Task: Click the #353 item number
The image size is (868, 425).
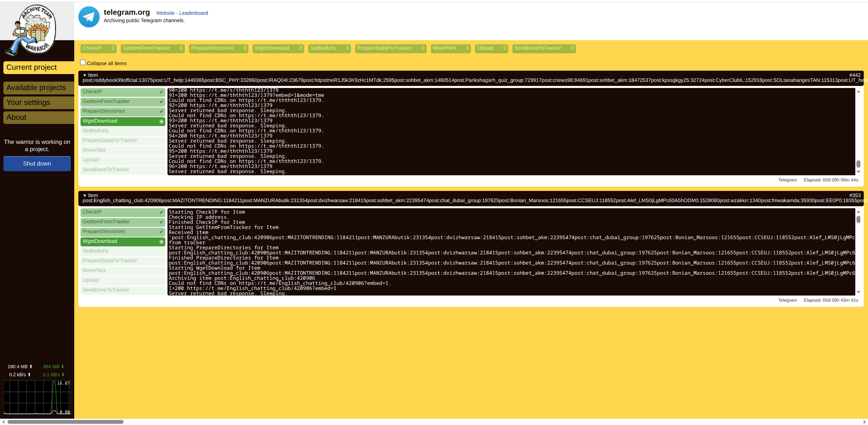Action: coord(855,196)
